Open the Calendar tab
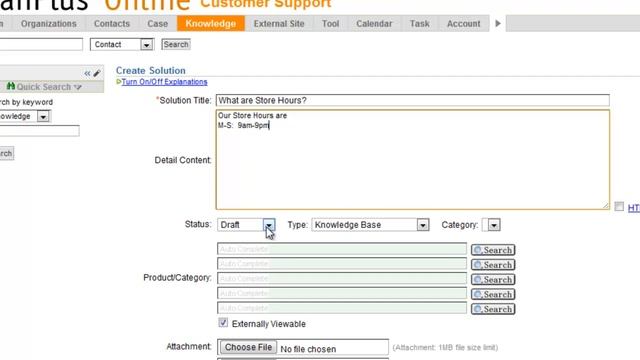The height and width of the screenshot is (360, 640). 374,24
